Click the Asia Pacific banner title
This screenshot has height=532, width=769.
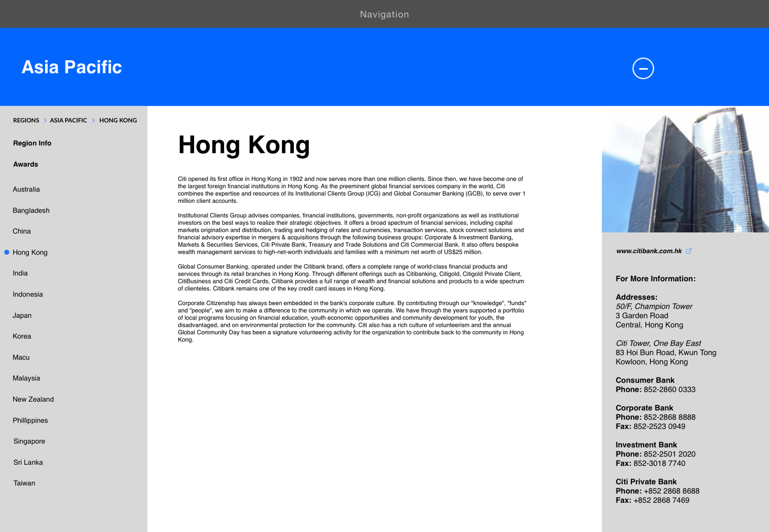pyautogui.click(x=71, y=67)
